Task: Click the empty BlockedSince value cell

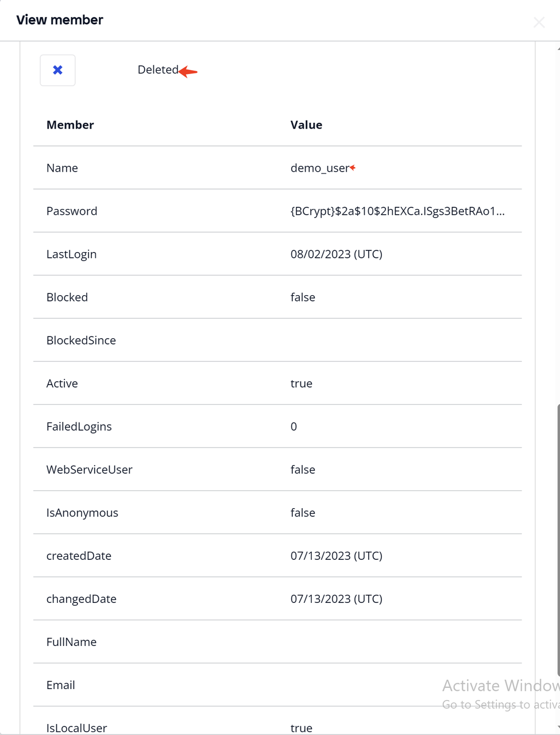Action: click(x=373, y=340)
